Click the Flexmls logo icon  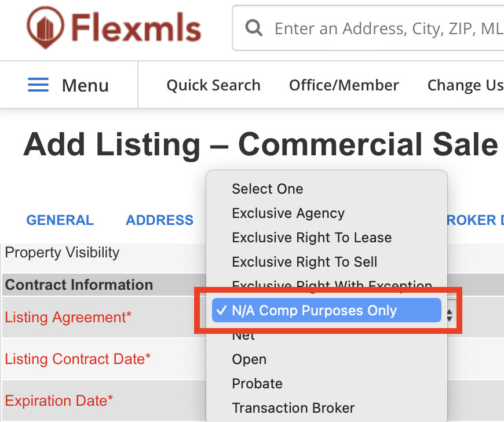(45, 28)
